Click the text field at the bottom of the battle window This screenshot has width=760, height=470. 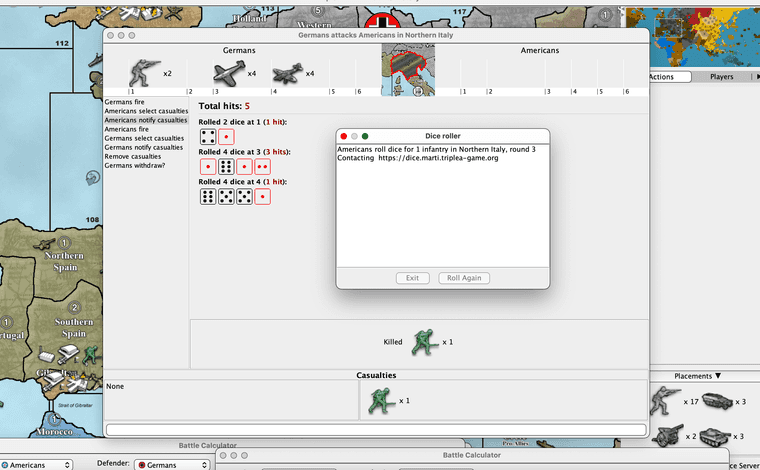pos(376,430)
